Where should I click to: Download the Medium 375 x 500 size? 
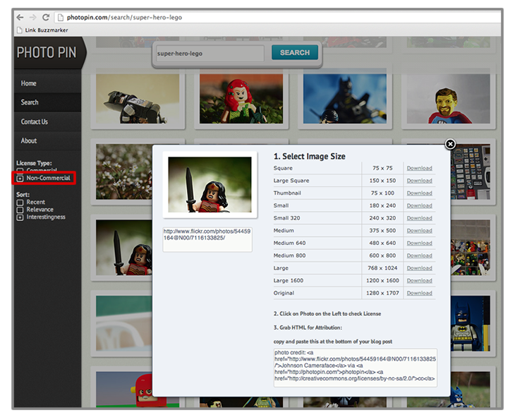click(x=420, y=231)
